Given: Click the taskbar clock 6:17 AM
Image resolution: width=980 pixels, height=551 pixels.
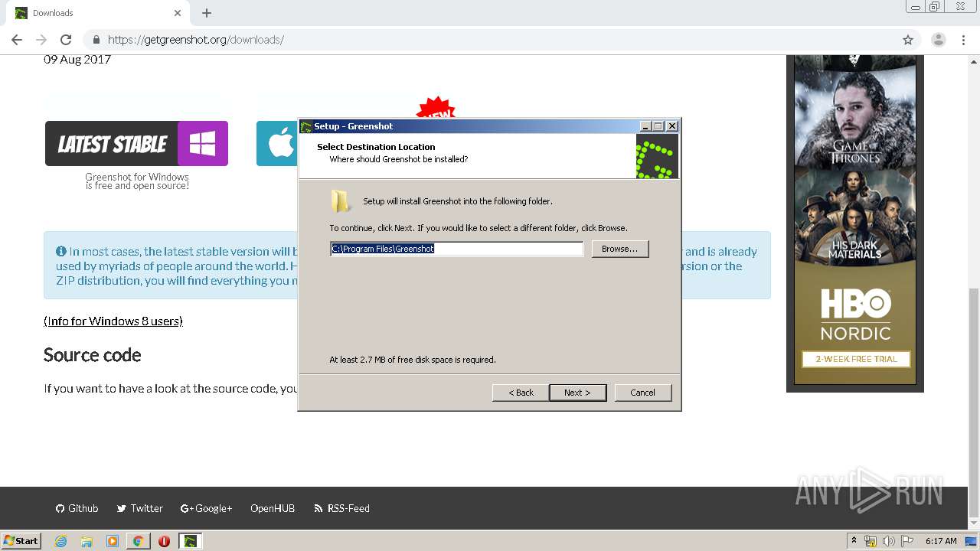Looking at the screenshot, I should coord(941,541).
